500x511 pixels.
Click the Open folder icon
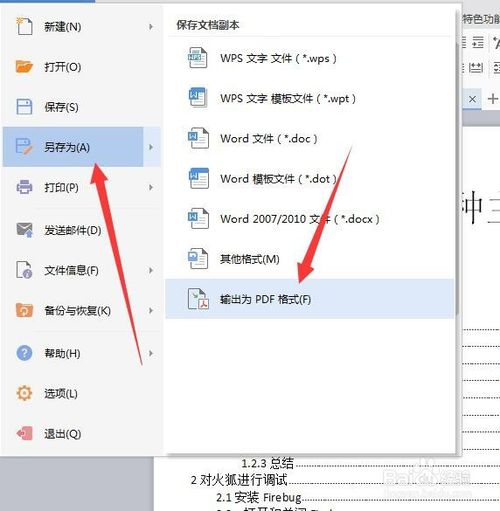point(24,67)
